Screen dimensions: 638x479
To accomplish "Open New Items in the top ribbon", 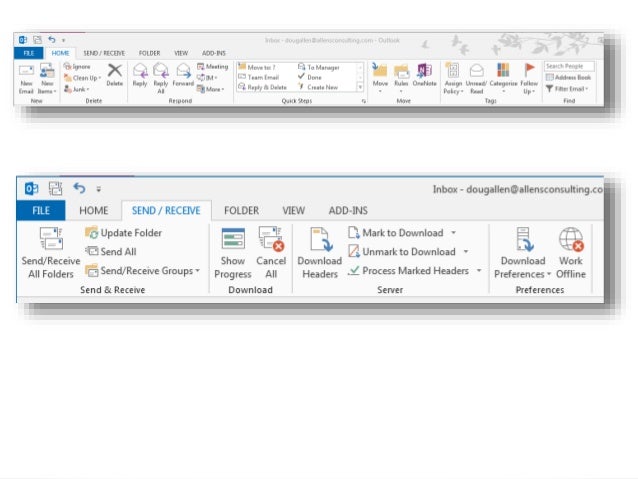I will click(x=47, y=79).
